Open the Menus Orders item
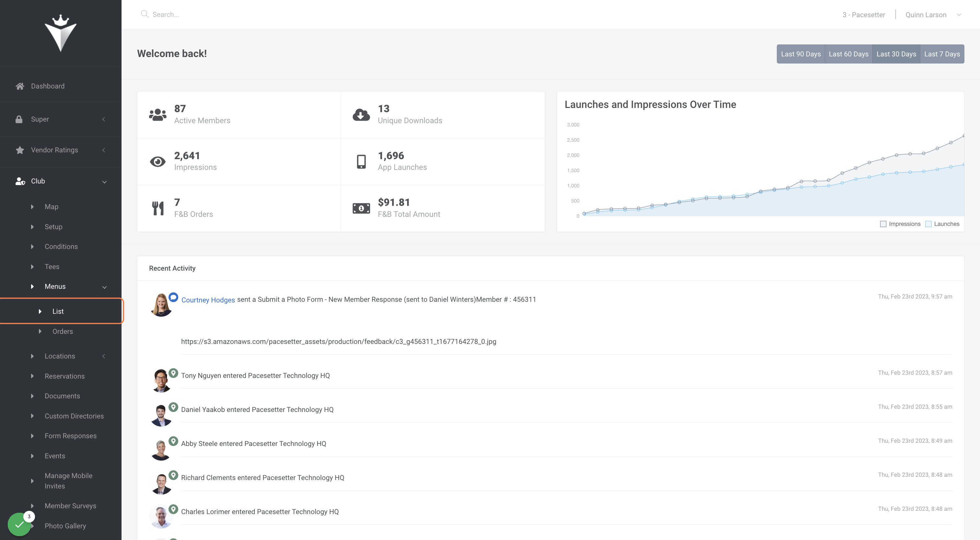The image size is (980, 540). [63, 332]
